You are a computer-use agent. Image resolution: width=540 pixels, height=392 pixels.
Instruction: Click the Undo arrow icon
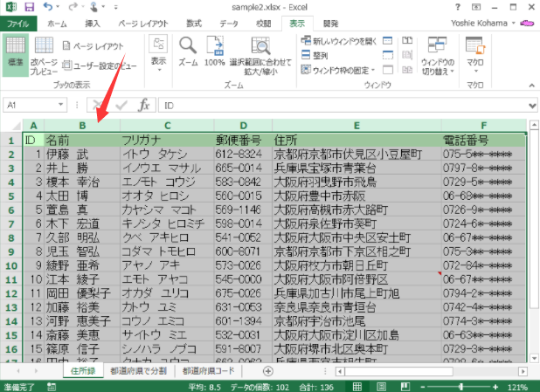(48, 6)
